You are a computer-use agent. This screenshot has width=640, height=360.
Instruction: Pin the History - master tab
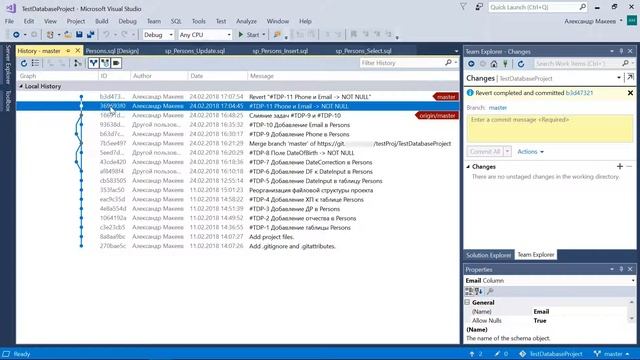(x=68, y=51)
